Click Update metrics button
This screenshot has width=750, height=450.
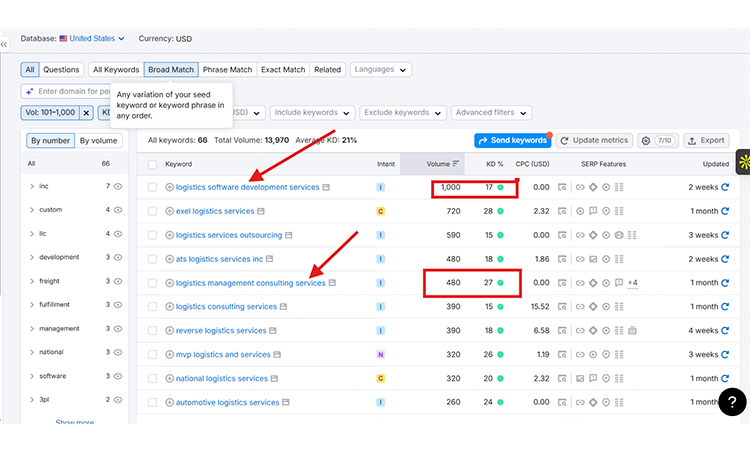[594, 141]
